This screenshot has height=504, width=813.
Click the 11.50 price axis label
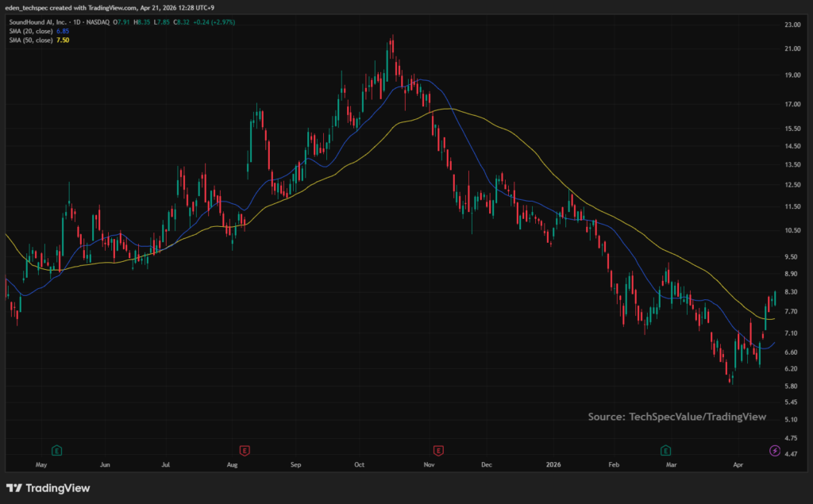tap(793, 206)
